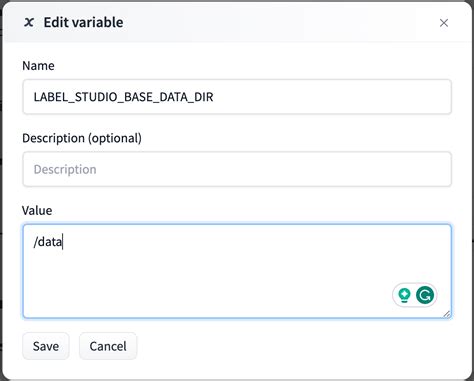474x381 pixels.
Task: Click the Name field label
Action: click(x=38, y=66)
